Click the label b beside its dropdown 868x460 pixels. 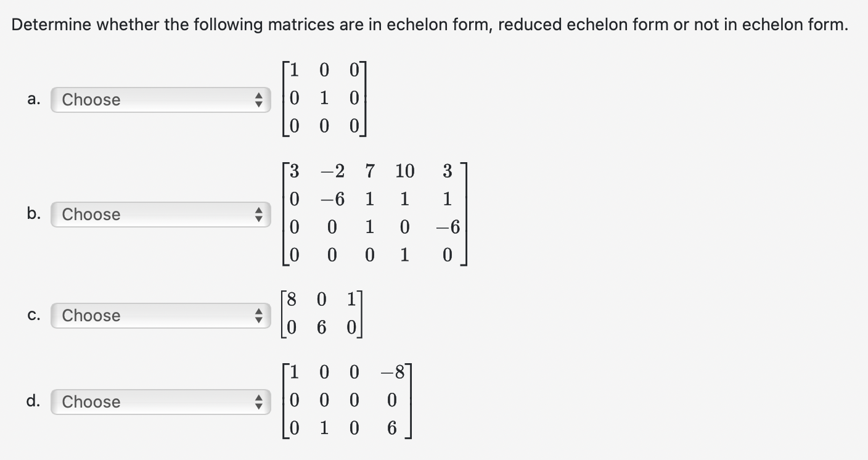tap(33, 215)
